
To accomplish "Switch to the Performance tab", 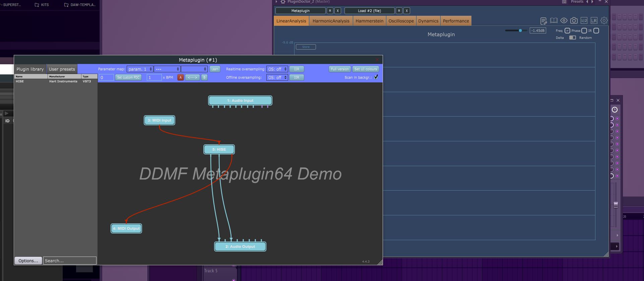I will (456, 21).
